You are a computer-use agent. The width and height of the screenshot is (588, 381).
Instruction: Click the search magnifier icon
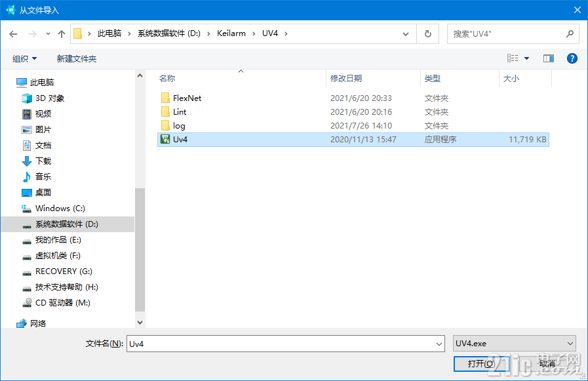pos(570,33)
